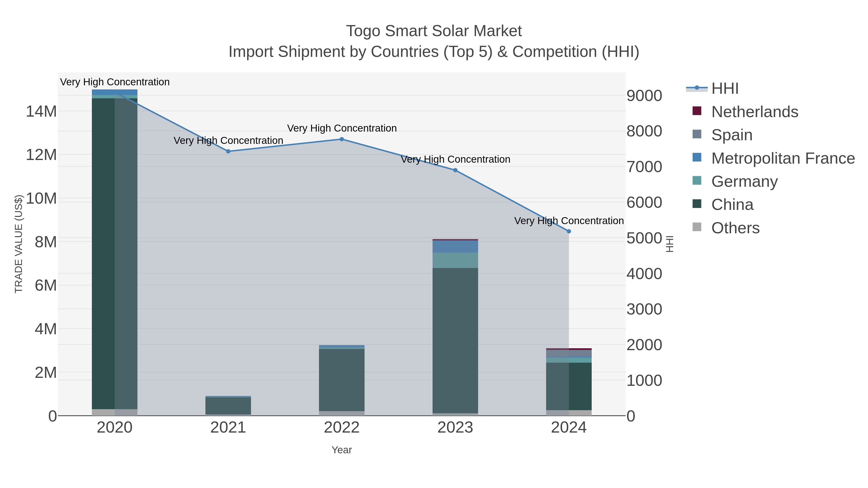Click the 2024 Very High Concentration annotation
This screenshot has width=868, height=488.
tap(569, 221)
